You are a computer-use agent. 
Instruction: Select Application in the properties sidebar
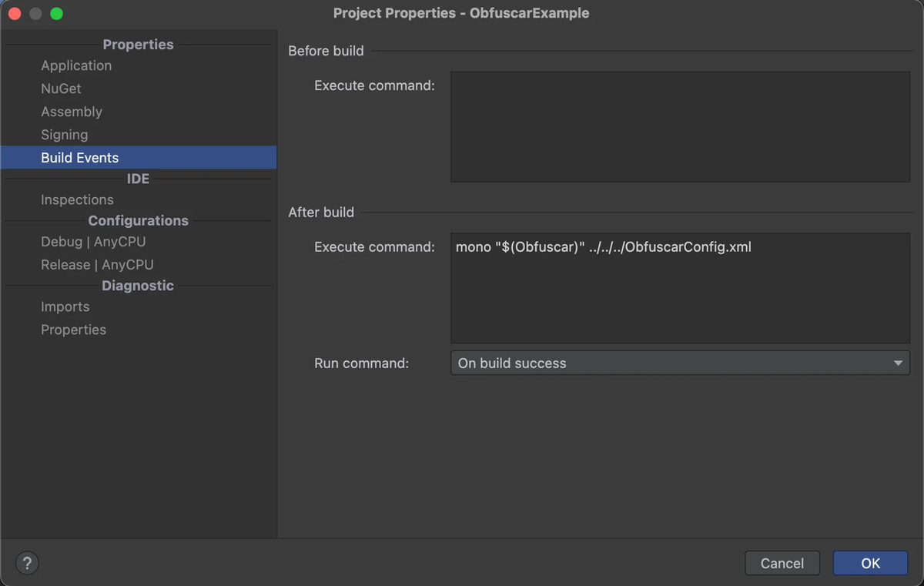pyautogui.click(x=76, y=65)
